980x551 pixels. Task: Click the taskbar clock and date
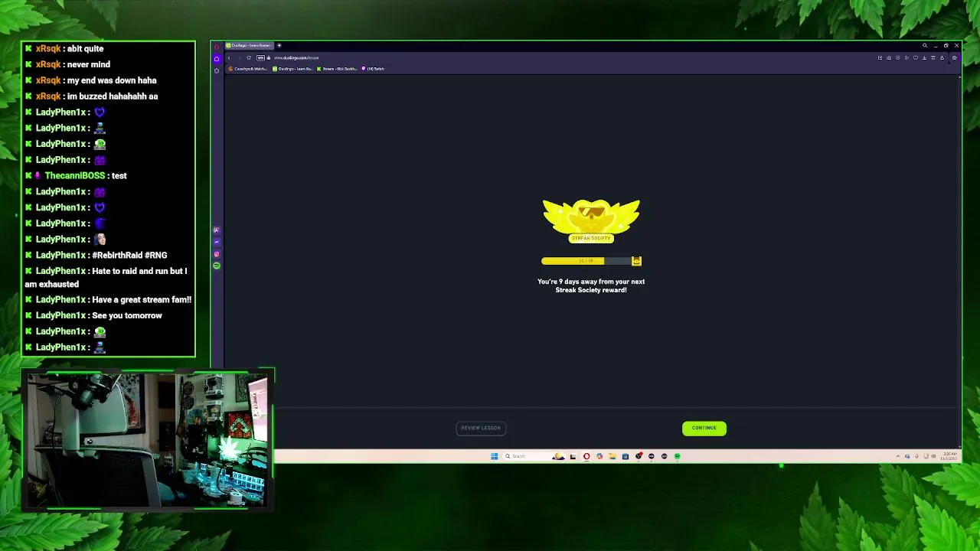point(950,456)
